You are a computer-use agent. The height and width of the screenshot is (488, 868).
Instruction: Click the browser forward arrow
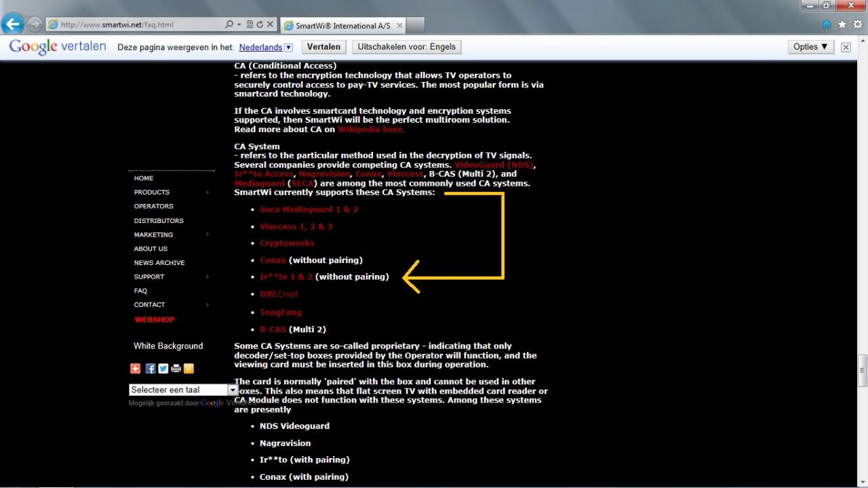click(x=34, y=24)
